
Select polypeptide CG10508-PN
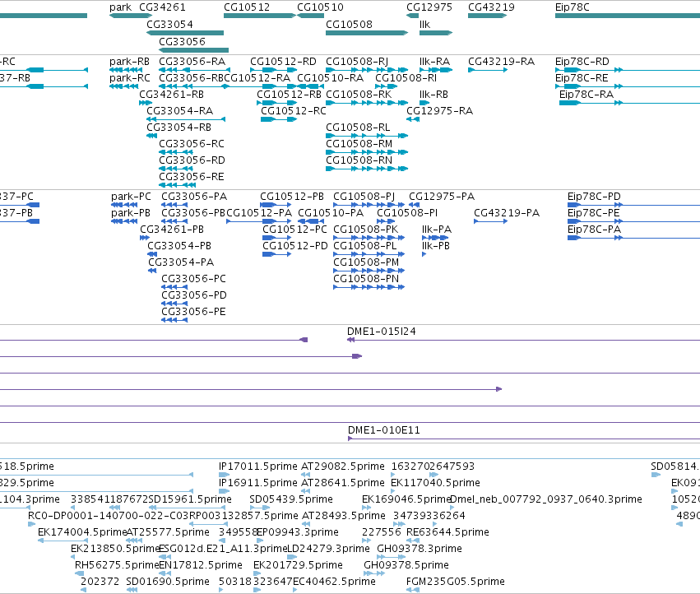366,279
